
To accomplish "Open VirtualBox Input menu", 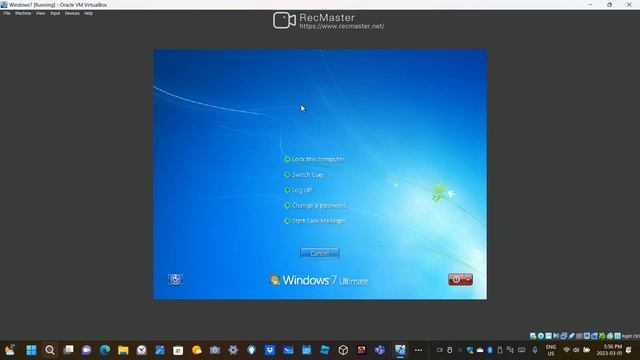I will (x=55, y=13).
